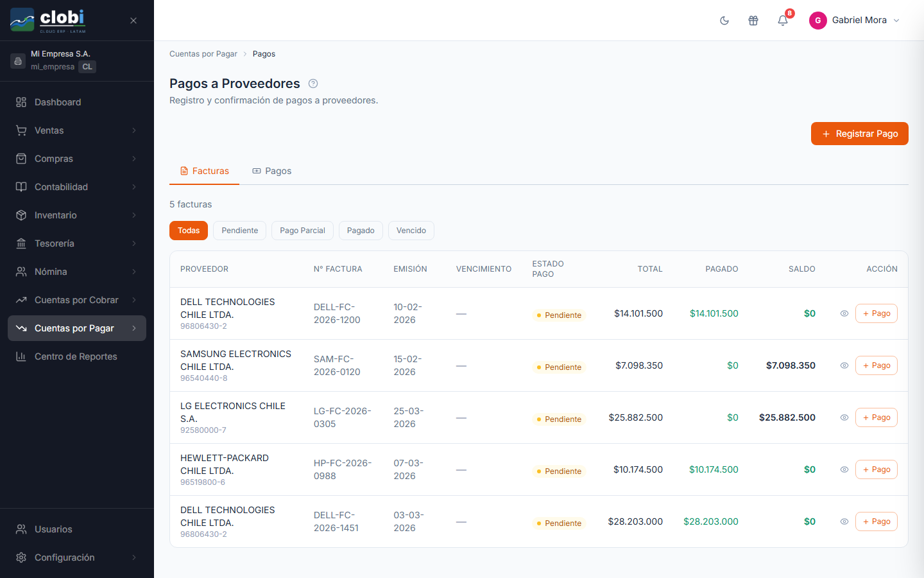Viewport: 924px width, 578px height.
Task: Filter invoices by Vencido
Action: point(411,231)
